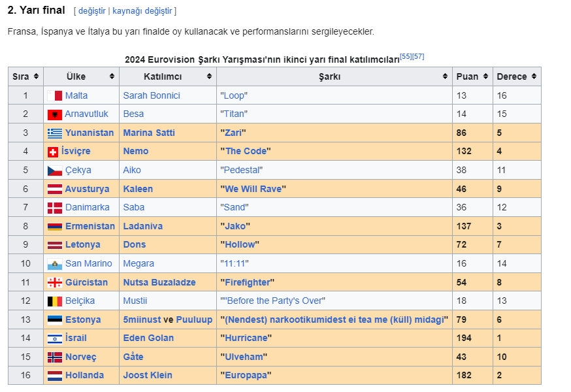571x392 pixels.
Task: Click the Norway flag icon
Action: tap(55, 357)
